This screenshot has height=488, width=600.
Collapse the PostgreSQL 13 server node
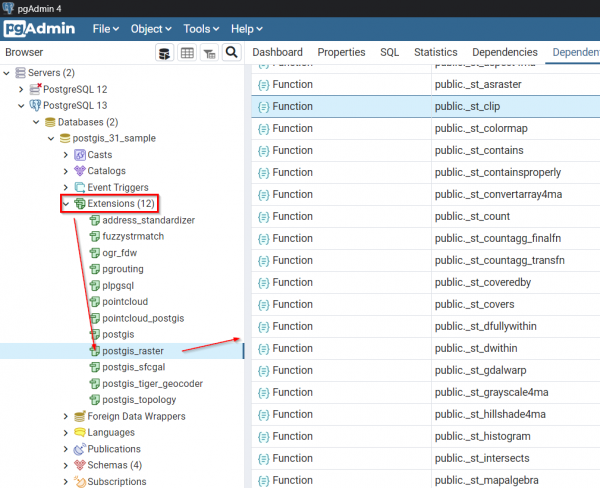pos(21,106)
